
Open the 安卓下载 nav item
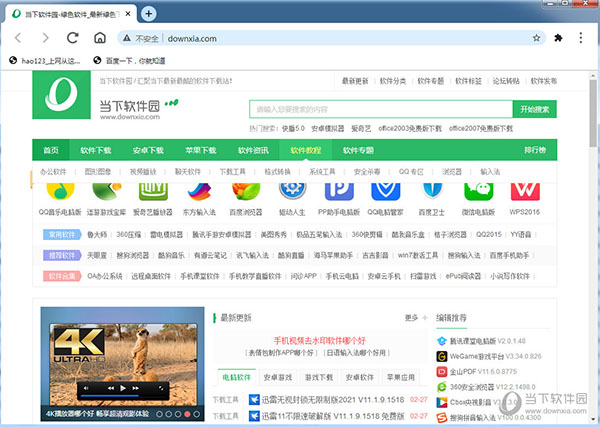tap(148, 150)
